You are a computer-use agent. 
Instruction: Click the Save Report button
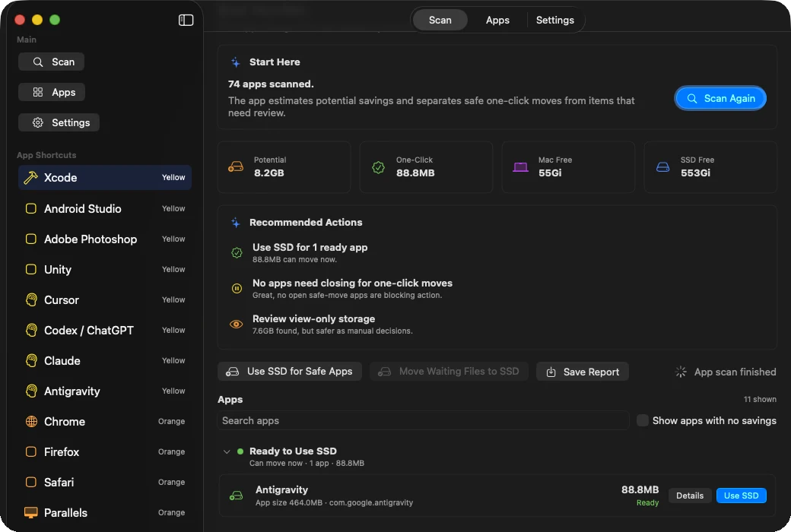pyautogui.click(x=583, y=372)
